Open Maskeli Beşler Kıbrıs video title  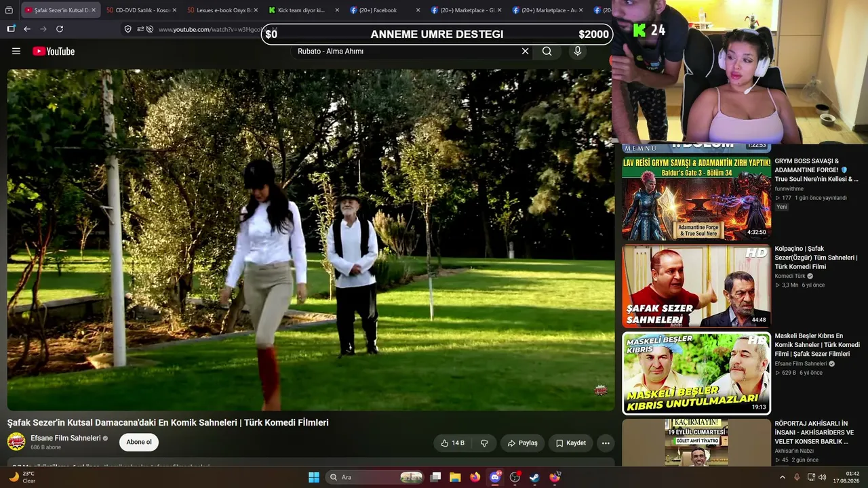pos(816,345)
